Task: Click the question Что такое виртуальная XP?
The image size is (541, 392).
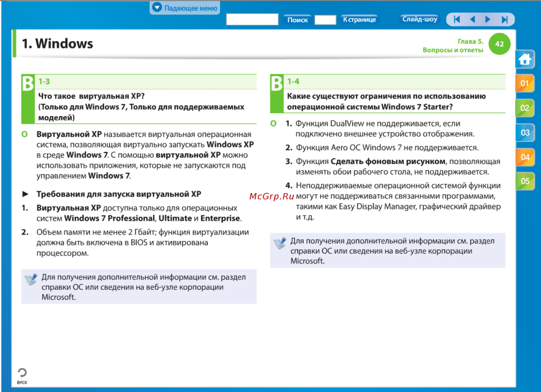Action: click(91, 96)
